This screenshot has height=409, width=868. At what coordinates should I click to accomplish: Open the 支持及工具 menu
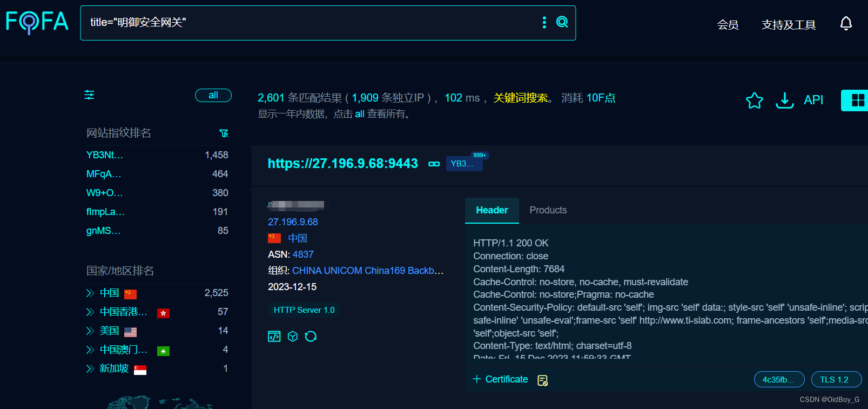click(789, 25)
